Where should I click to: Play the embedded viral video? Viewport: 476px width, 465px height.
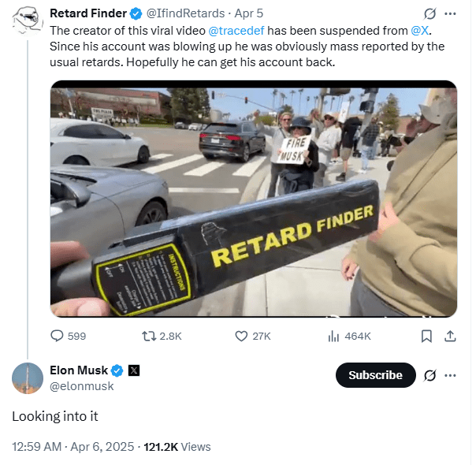tap(253, 199)
